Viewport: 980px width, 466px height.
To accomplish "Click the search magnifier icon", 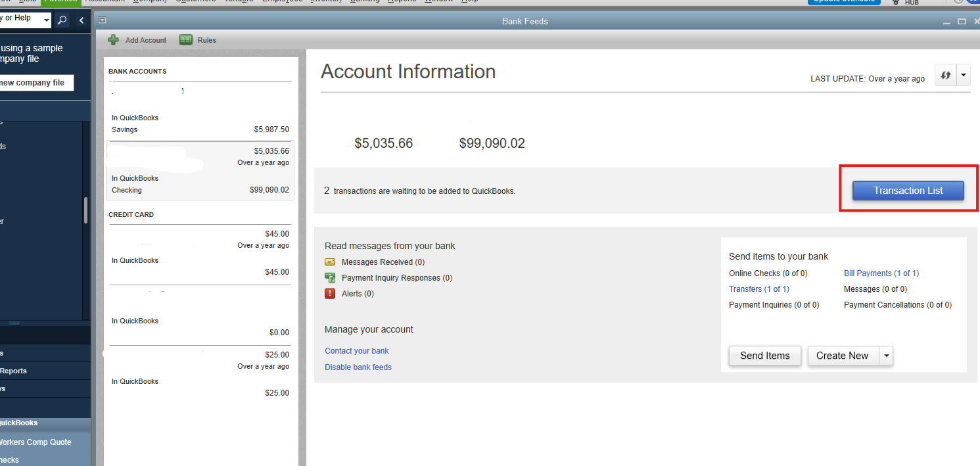I will pos(62,20).
